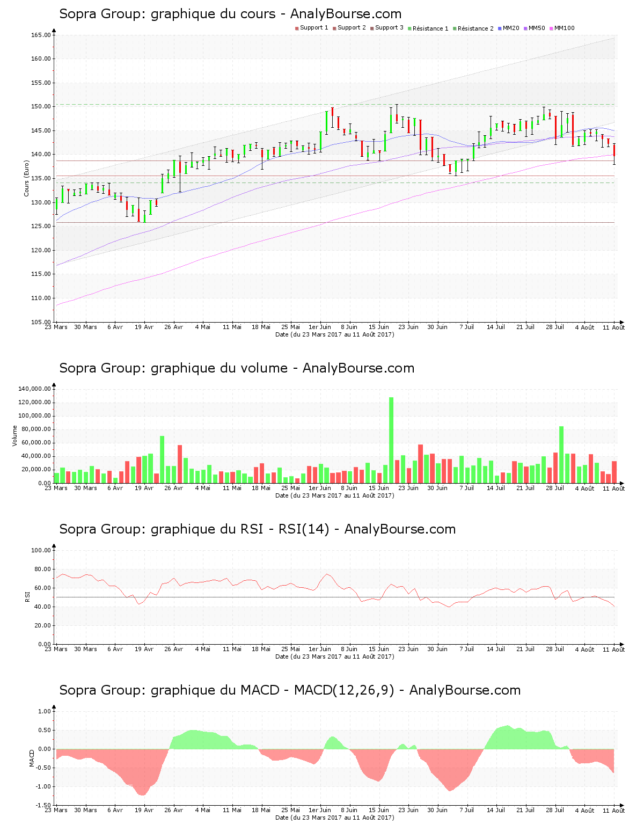Select the Résistance 2 legend entry
This screenshot has height=832, width=644.
(473, 28)
